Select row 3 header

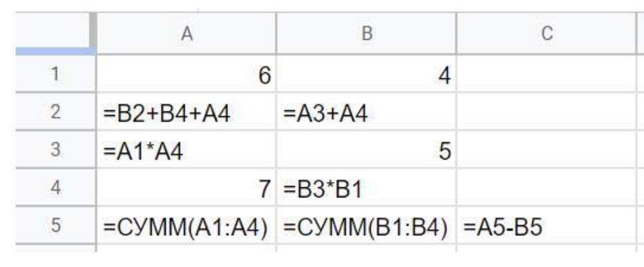55,149
